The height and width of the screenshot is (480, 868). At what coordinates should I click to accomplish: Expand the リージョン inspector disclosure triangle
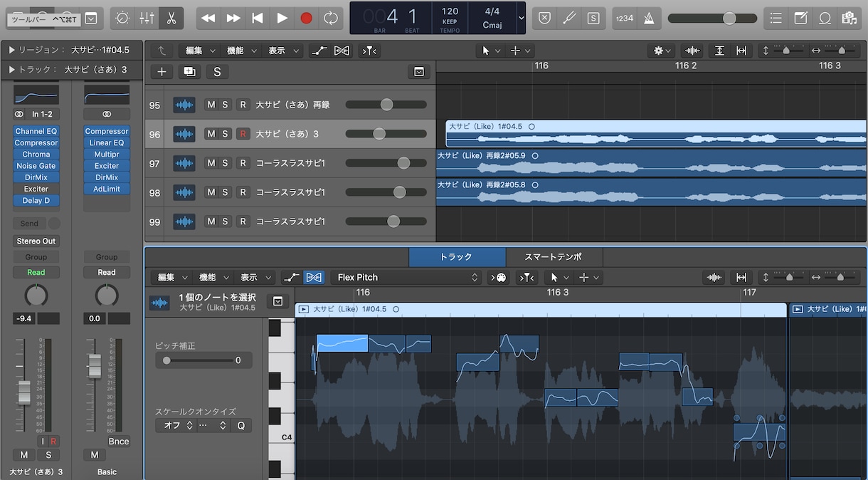point(13,50)
